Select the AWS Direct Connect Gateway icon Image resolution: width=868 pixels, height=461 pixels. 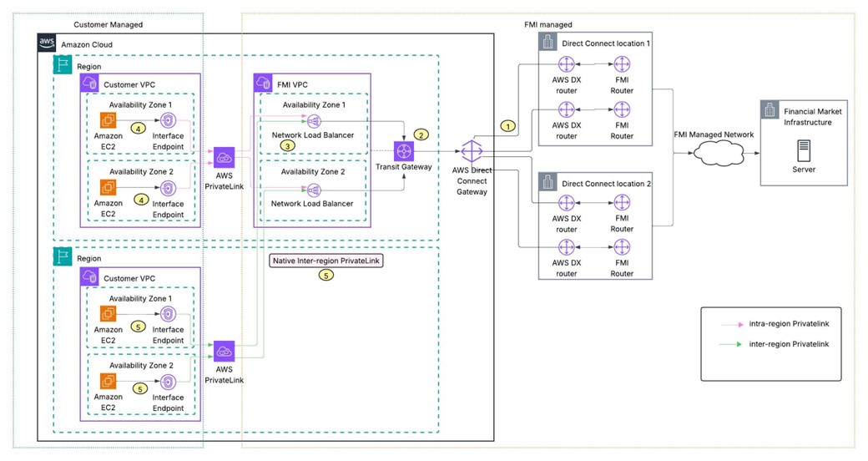pos(473,152)
